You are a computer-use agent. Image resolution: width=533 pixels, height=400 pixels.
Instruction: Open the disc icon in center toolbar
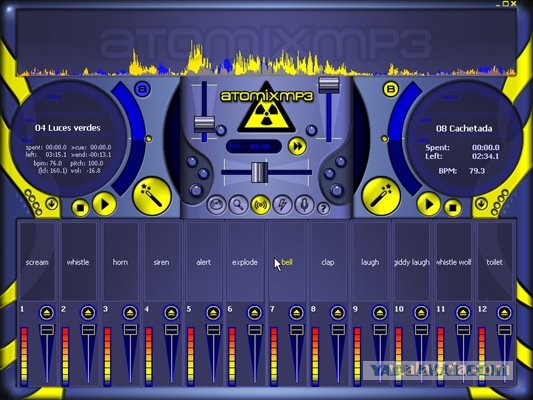216,205
